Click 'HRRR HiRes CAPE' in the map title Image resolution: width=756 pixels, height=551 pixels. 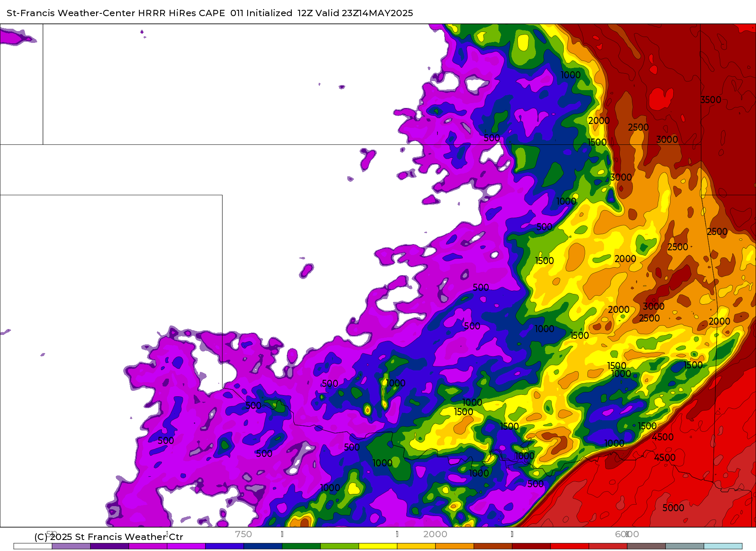182,13
